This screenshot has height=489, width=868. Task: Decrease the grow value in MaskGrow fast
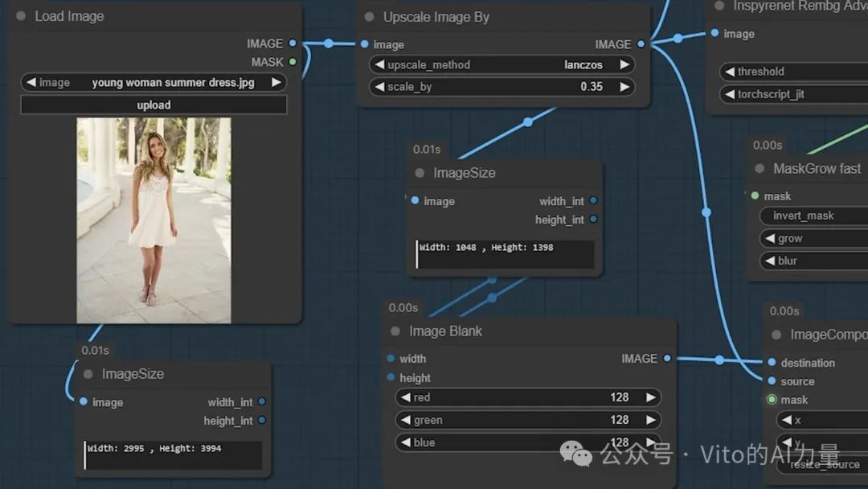769,239
